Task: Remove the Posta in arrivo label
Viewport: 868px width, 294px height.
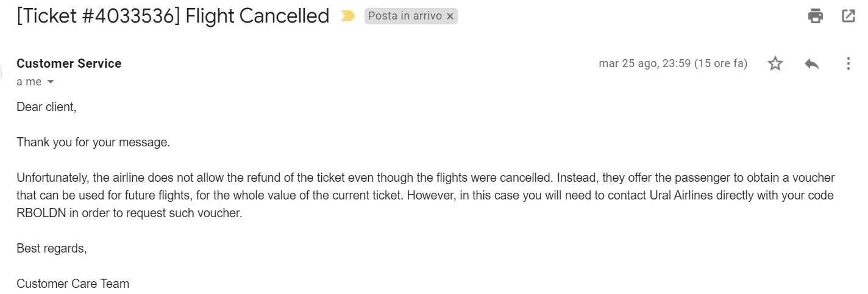Action: coord(450,16)
